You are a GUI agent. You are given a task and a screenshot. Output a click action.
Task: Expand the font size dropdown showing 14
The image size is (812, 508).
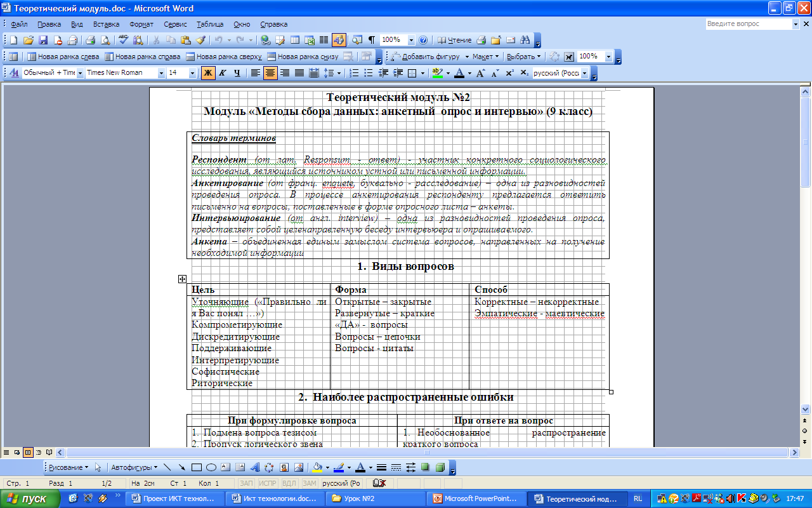pos(193,73)
